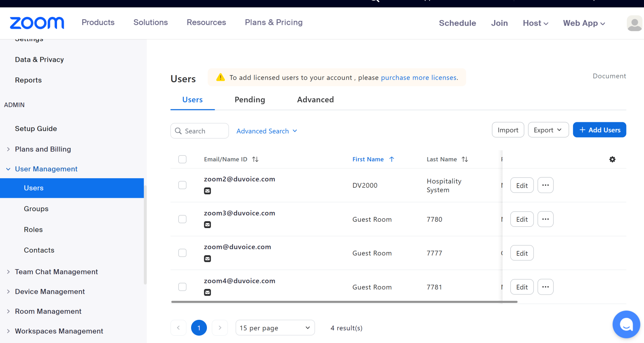Switch to the Advanced tab
This screenshot has width=644, height=343.
click(x=315, y=100)
